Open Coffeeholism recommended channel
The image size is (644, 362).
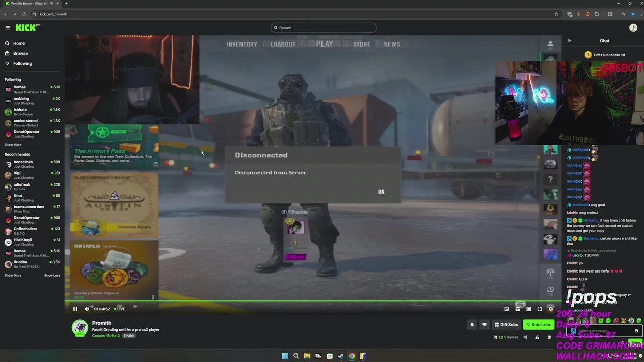pyautogui.click(x=32, y=231)
